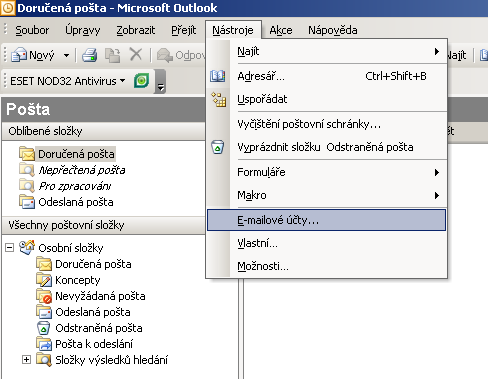Screen dimensions: 488x379
Task: Open the Odstraněná pošta folder
Action: point(99,328)
